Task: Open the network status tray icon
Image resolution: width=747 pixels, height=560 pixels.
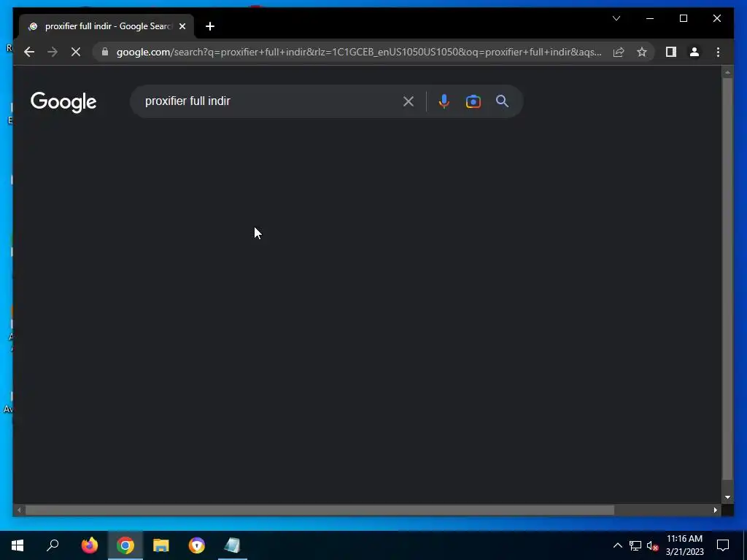Action: click(x=635, y=545)
